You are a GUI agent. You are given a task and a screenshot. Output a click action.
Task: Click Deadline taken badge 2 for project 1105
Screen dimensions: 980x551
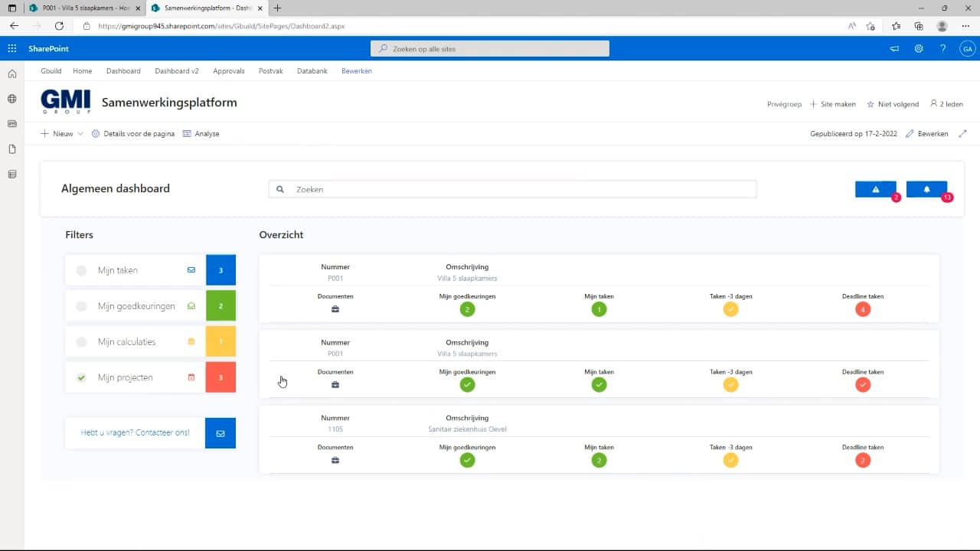tap(863, 461)
